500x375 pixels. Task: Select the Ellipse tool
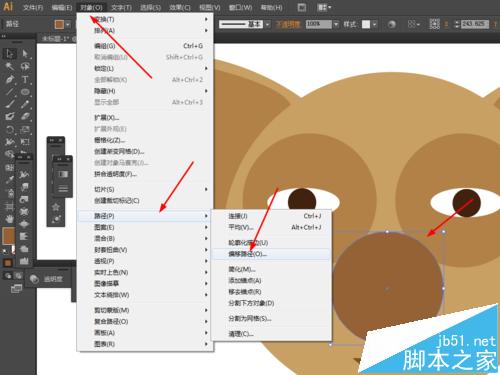[25, 92]
